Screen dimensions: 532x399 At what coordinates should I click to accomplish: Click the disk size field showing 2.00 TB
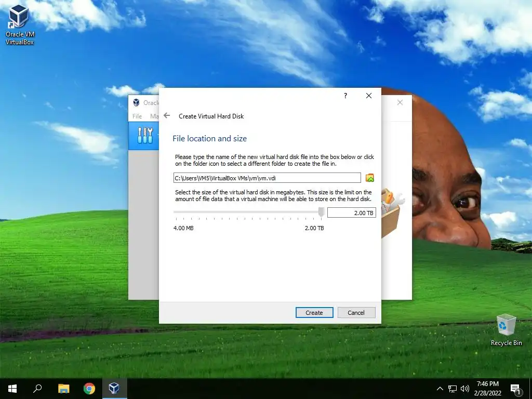352,212
